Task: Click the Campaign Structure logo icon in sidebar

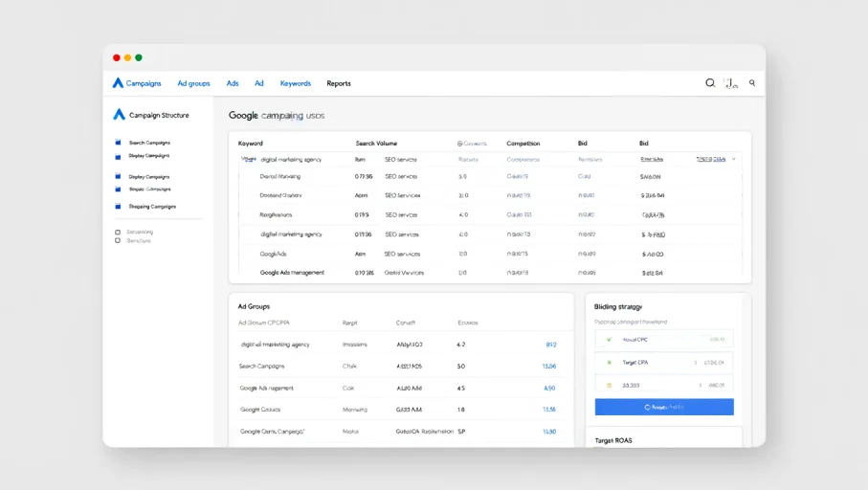Action: coord(119,115)
